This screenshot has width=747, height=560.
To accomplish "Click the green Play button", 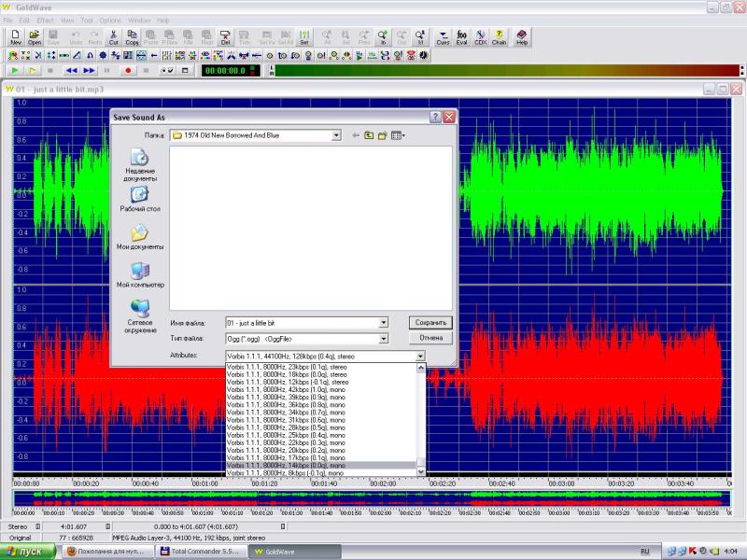I will pyautogui.click(x=15, y=71).
